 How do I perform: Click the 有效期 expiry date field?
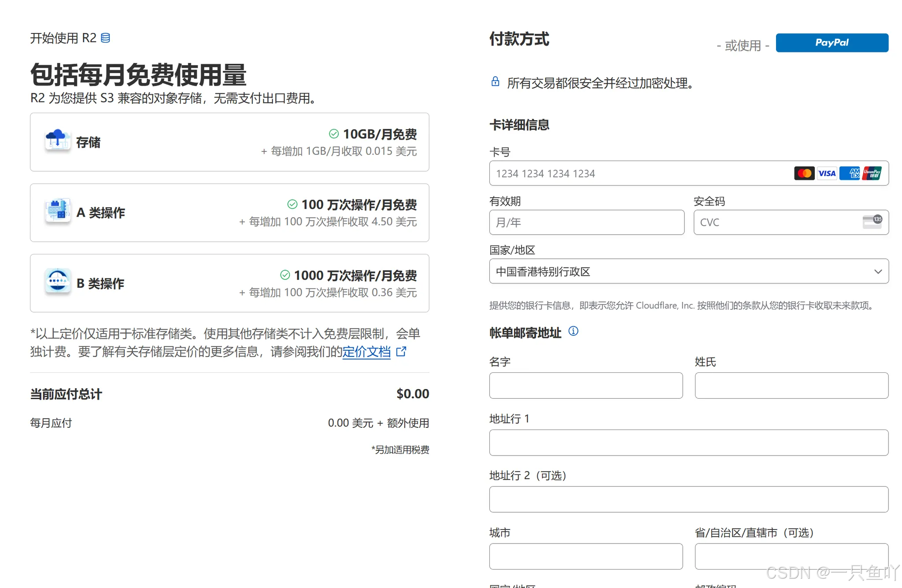(x=586, y=222)
